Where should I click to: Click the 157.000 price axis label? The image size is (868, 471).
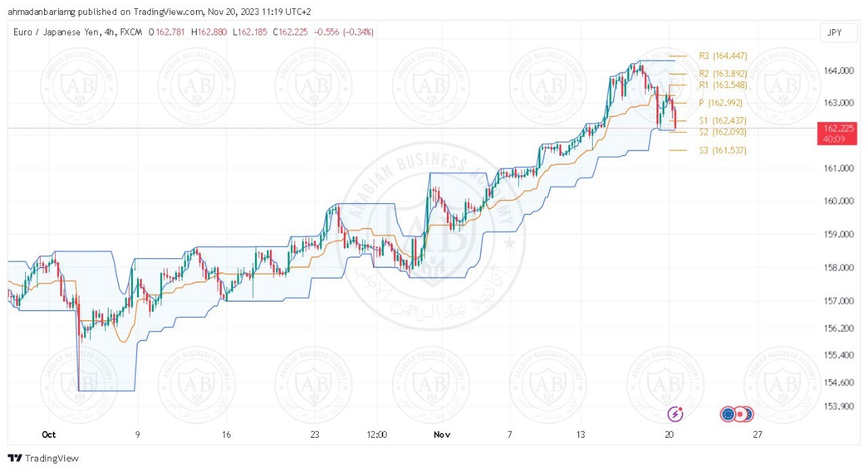click(x=838, y=301)
